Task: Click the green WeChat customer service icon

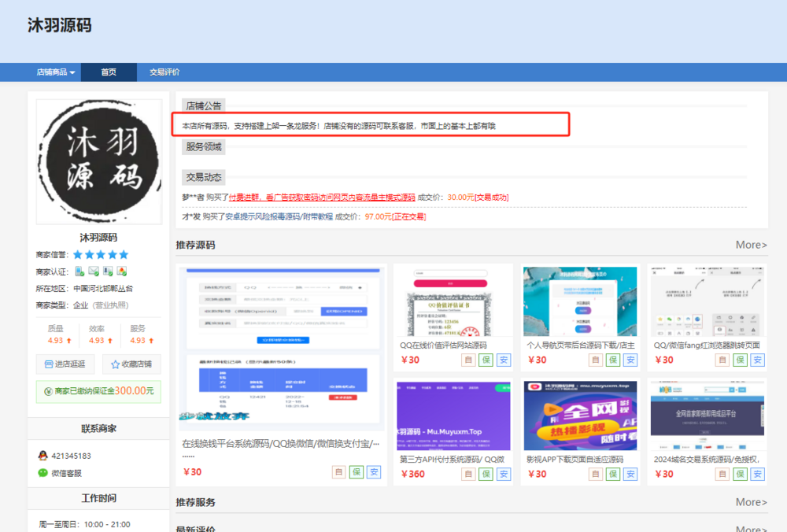Action: pyautogui.click(x=42, y=473)
